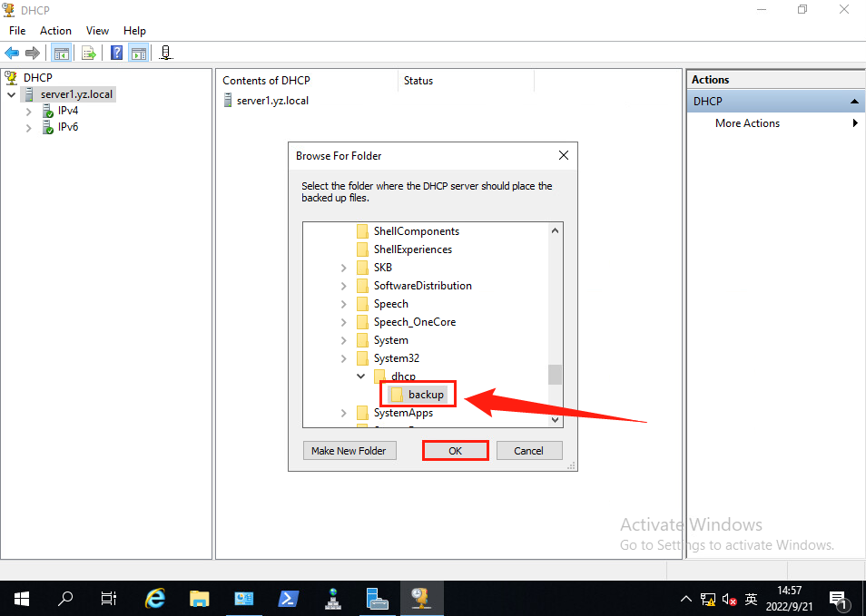
Task: Open the File menu
Action: [17, 31]
